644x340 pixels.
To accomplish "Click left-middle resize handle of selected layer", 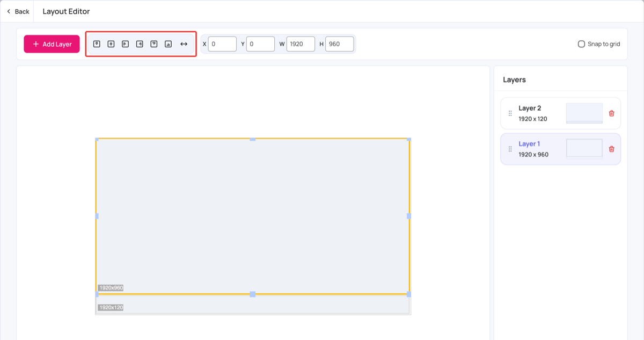I will [x=97, y=216].
